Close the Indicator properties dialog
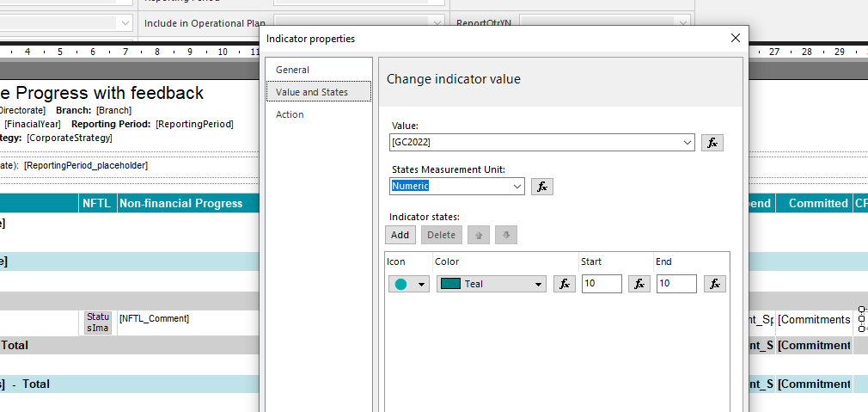Viewport: 868px width, 412px height. 735,38
